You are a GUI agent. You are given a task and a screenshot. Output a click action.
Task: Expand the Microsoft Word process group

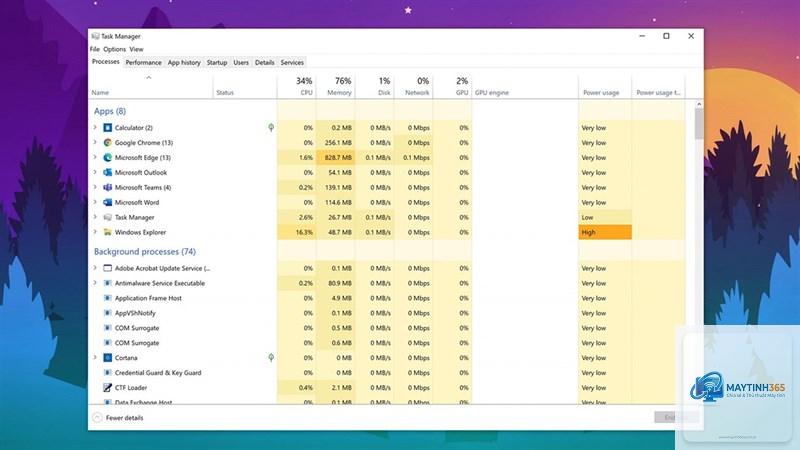(x=95, y=202)
